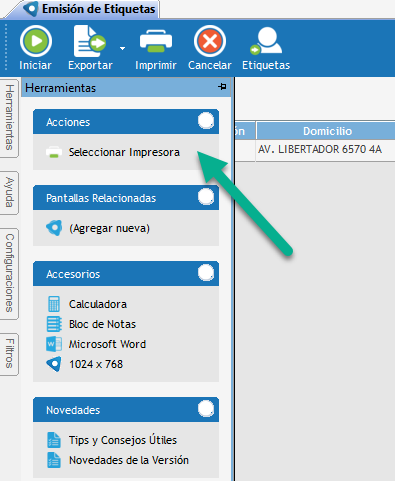The image size is (395, 481).
Task: Click the Accesorios section header
Action: pos(126,274)
